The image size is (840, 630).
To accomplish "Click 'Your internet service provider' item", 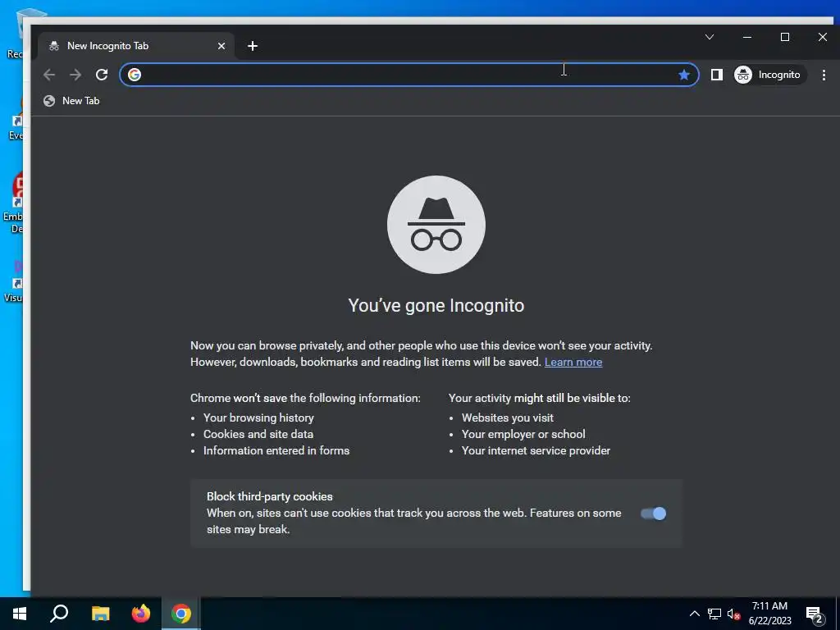I will pos(536,451).
